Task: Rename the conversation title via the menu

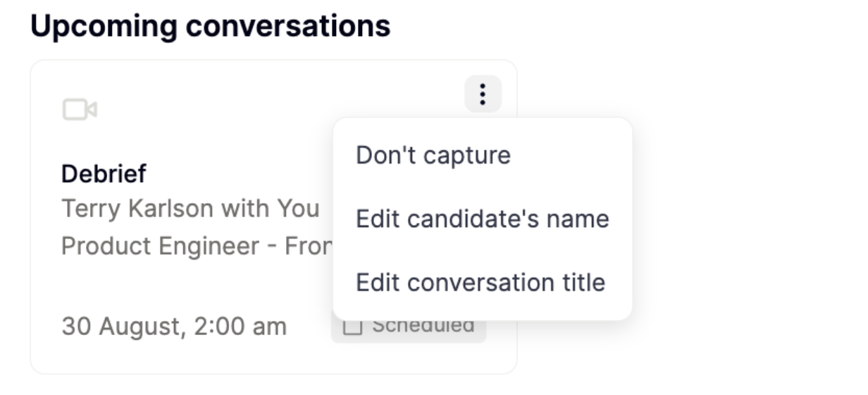Action: click(480, 282)
